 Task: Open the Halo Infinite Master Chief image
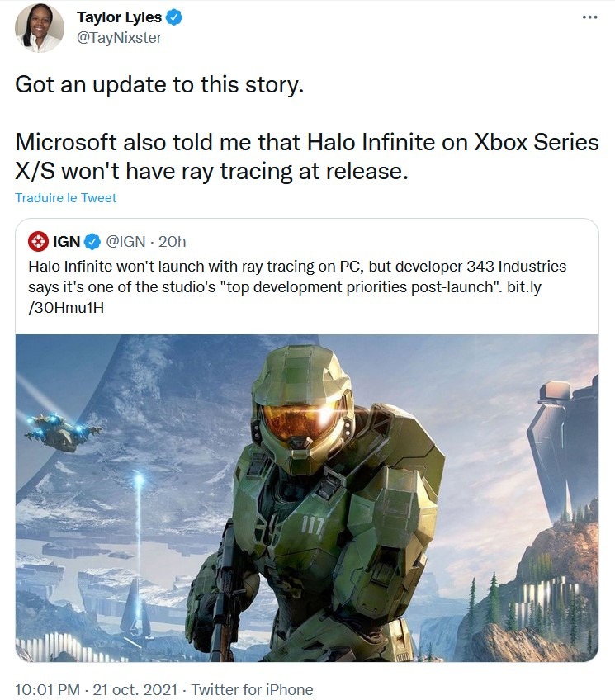(x=307, y=498)
